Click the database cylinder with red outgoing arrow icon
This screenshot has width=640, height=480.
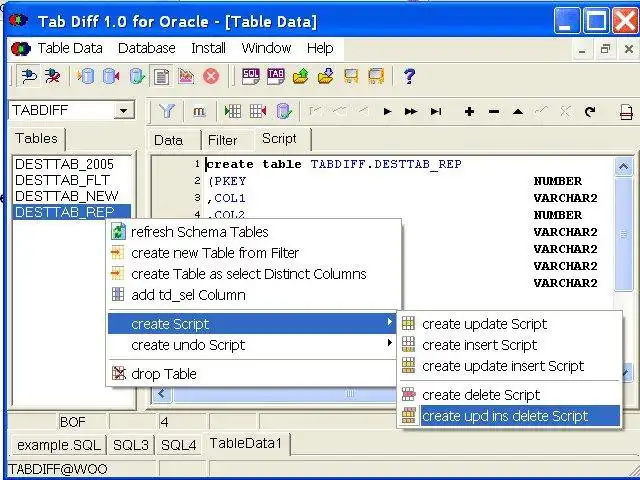pyautogui.click(x=111, y=76)
